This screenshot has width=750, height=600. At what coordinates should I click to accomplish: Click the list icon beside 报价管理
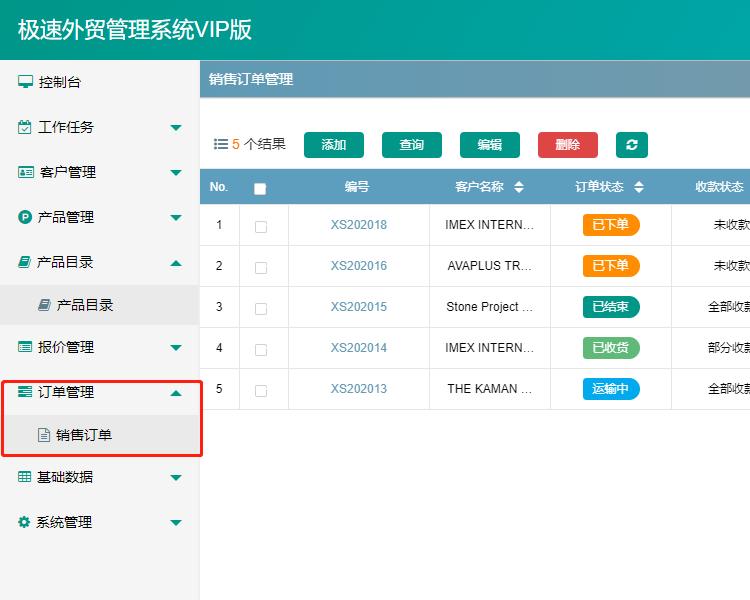(25, 347)
